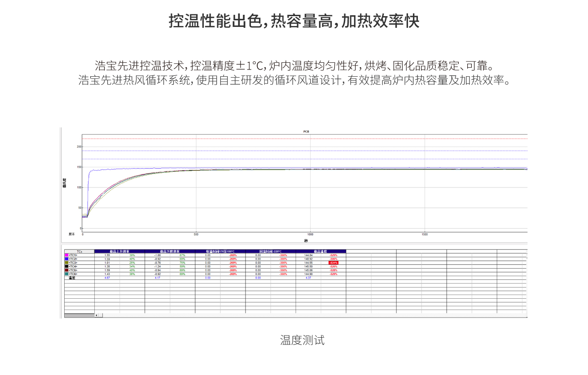This screenshot has height=375, width=588.
Task: Click the -526% cell in the TC4 row
Action: click(x=333, y=266)
